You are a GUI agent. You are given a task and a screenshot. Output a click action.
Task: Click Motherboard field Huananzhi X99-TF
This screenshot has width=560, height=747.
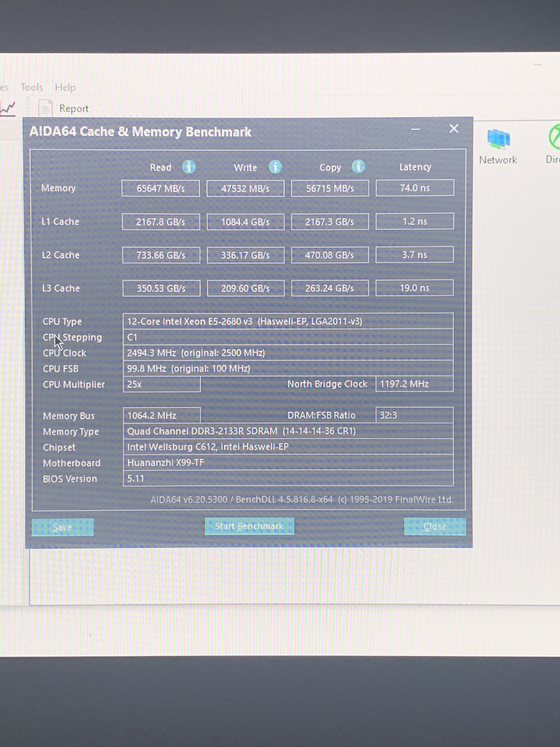[288, 462]
